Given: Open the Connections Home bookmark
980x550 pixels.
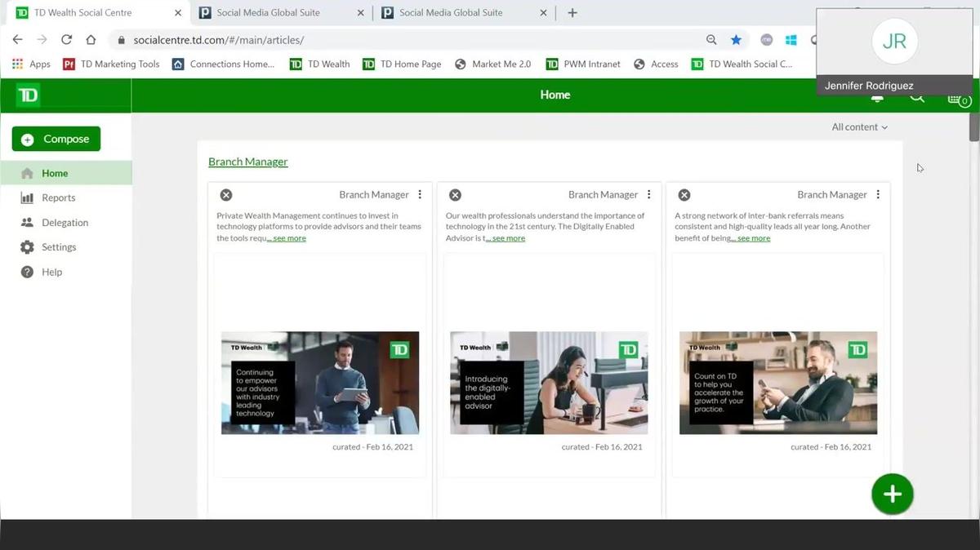Looking at the screenshot, I should pos(224,64).
